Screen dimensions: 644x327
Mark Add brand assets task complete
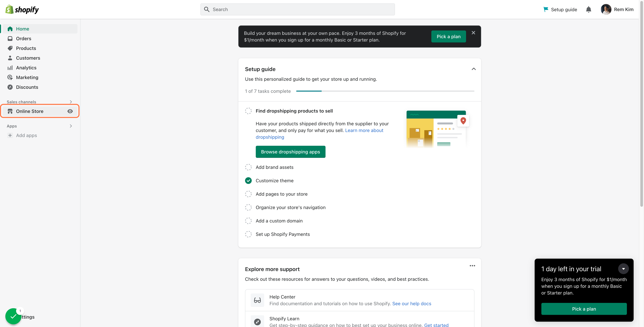click(248, 167)
